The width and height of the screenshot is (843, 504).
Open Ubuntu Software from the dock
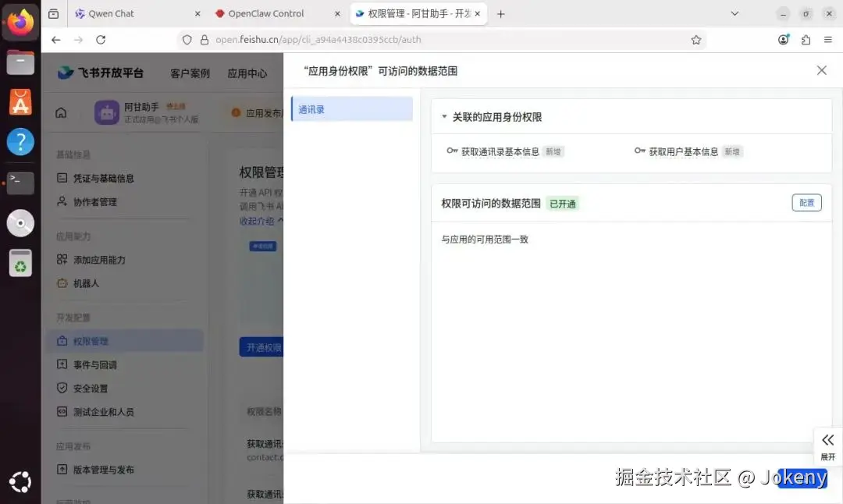click(x=20, y=102)
